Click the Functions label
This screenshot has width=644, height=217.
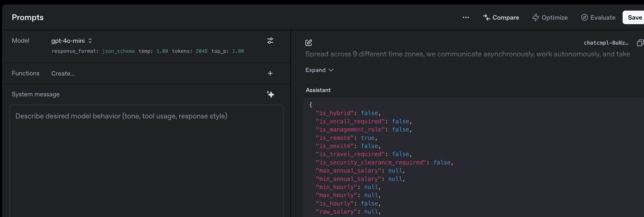click(x=25, y=73)
